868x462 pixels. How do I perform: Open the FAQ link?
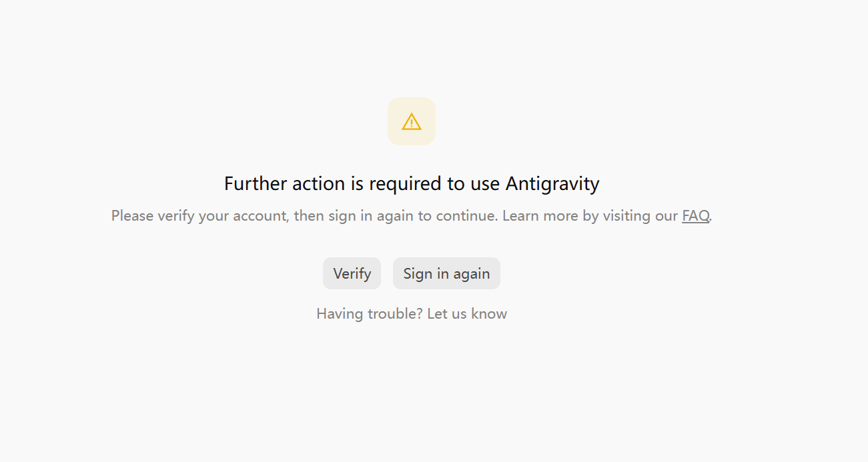[x=695, y=216]
